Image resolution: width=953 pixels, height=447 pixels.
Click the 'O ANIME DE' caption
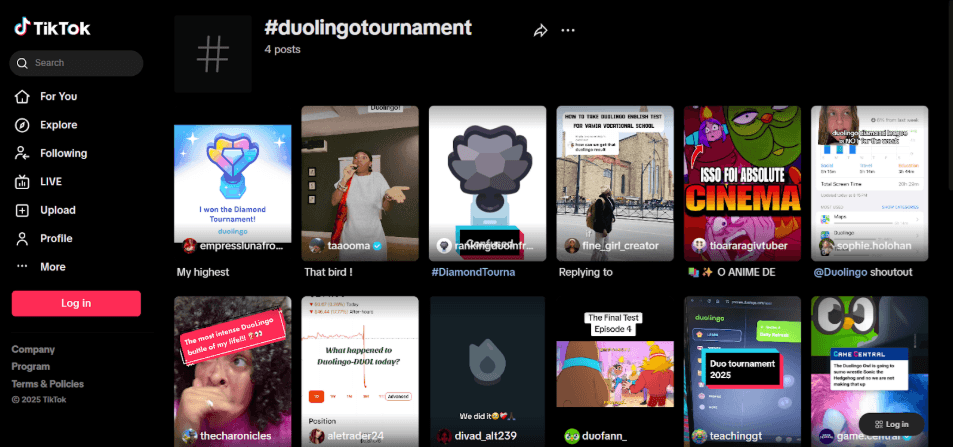click(746, 272)
